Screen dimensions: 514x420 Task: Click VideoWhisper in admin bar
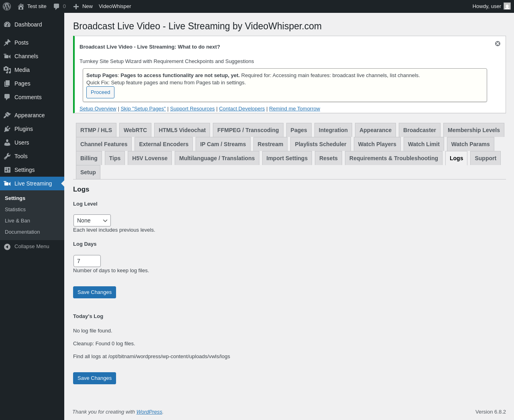click(115, 6)
